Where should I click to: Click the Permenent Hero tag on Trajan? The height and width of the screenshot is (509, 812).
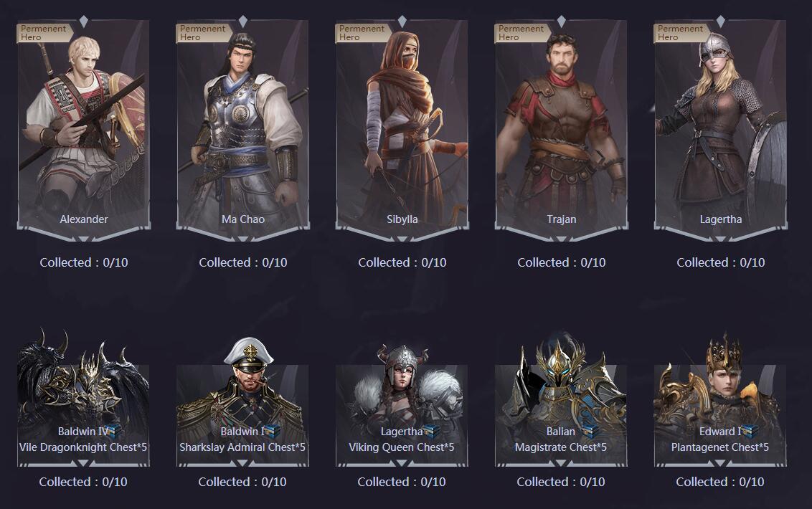coord(521,33)
